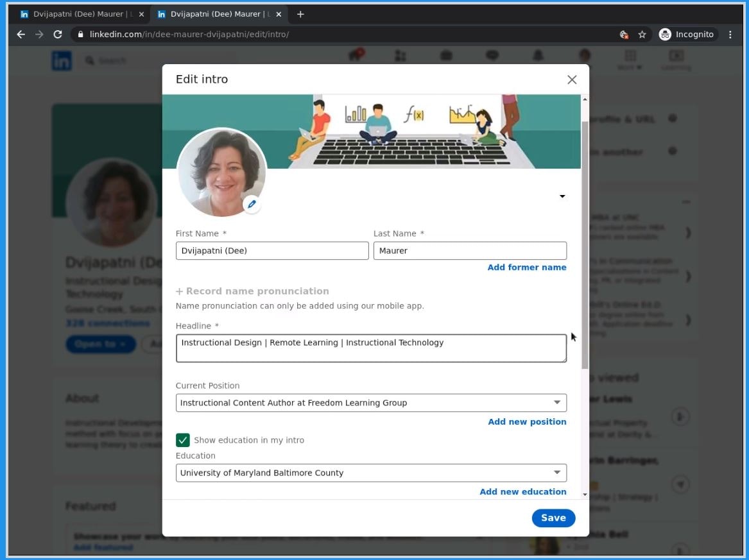This screenshot has width=749, height=560.
Task: Click the Learning icon in LinkedIn nav
Action: (676, 59)
